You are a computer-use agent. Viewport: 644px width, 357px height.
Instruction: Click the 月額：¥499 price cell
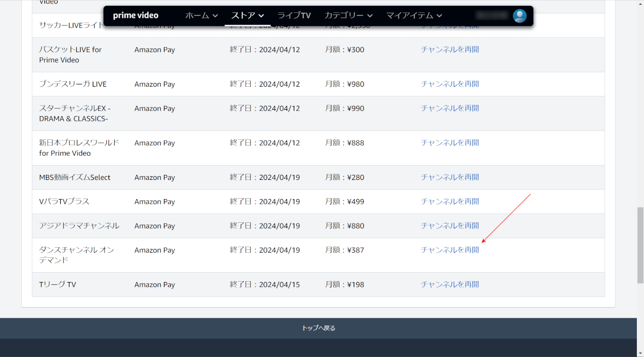point(345,201)
